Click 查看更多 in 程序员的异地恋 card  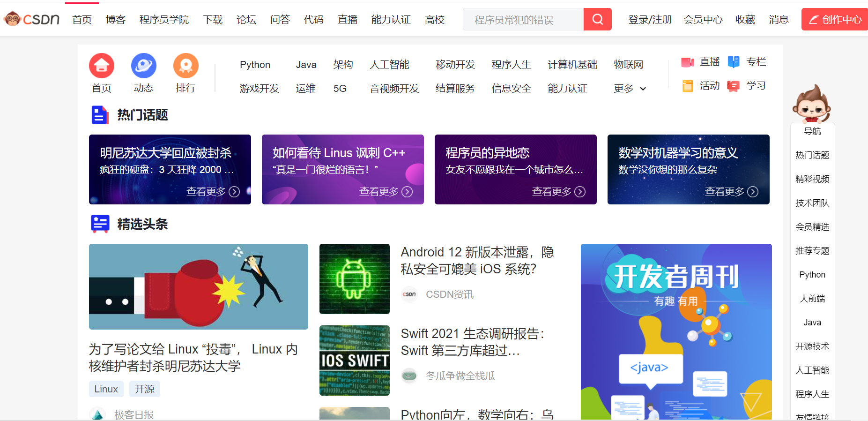[552, 192]
